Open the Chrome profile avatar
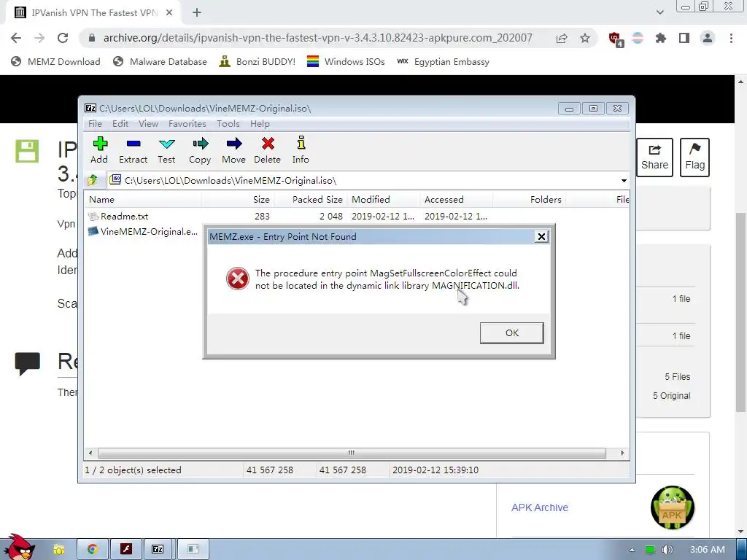 (708, 38)
